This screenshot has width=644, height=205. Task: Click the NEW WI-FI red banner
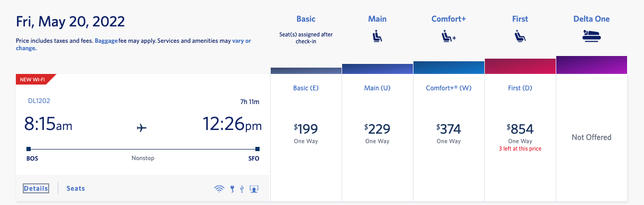coord(33,80)
